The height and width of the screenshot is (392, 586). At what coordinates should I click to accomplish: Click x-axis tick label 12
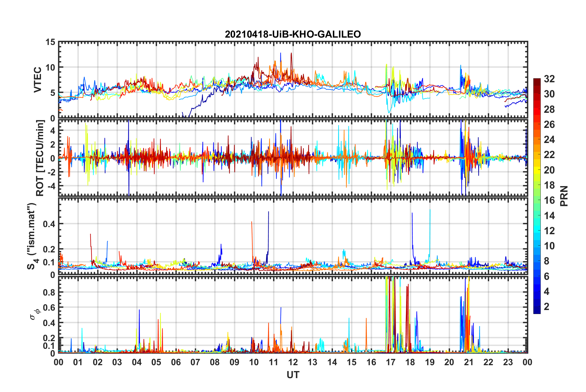tap(293, 362)
